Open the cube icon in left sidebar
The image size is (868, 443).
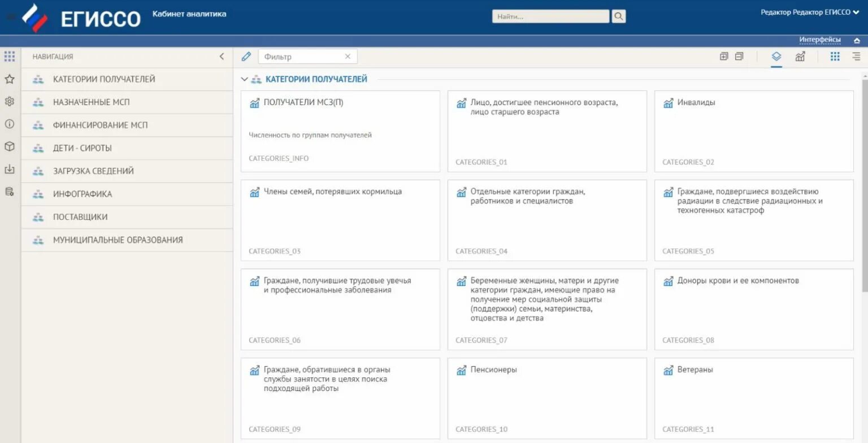(x=10, y=146)
